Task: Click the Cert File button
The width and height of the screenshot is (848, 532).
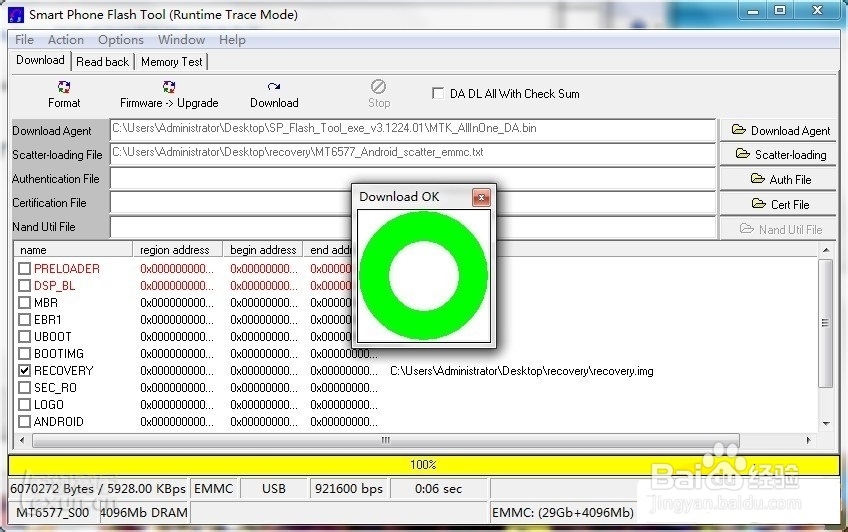Action: click(778, 204)
